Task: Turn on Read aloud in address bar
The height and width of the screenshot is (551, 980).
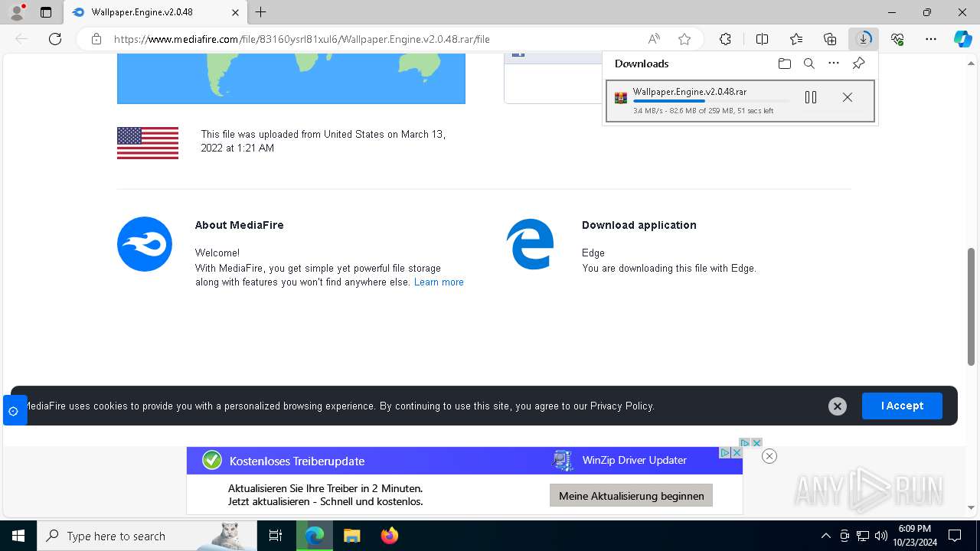Action: pyautogui.click(x=654, y=39)
